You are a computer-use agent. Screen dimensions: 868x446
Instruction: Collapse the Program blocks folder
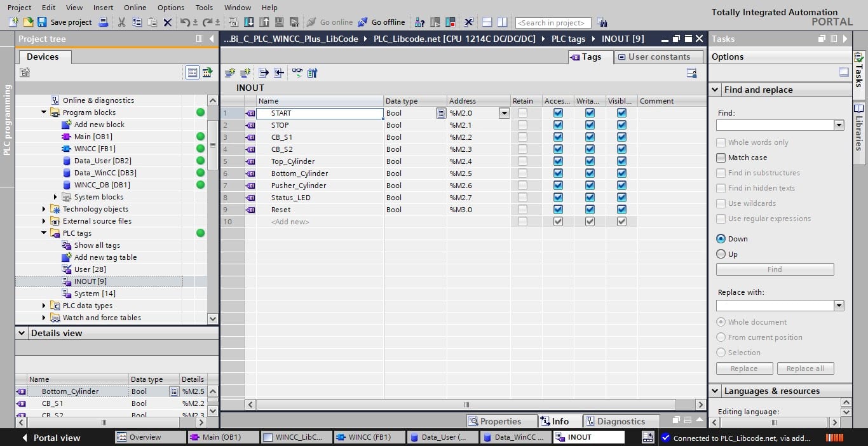44,112
